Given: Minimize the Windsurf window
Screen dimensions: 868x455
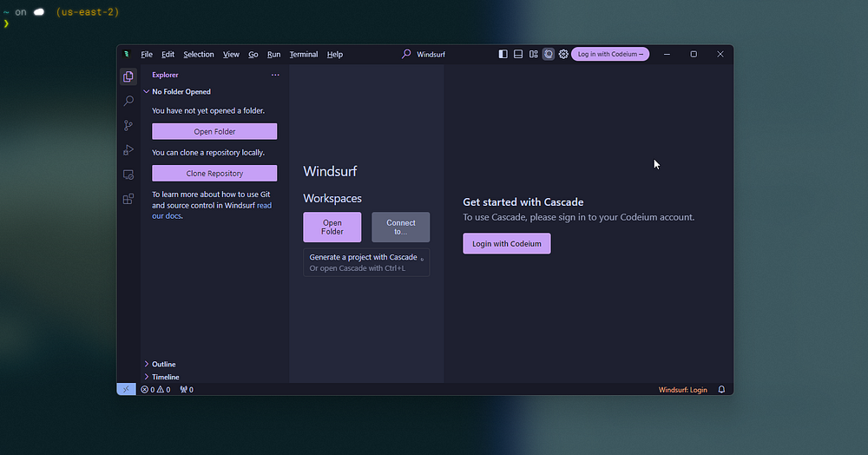Looking at the screenshot, I should point(667,54).
